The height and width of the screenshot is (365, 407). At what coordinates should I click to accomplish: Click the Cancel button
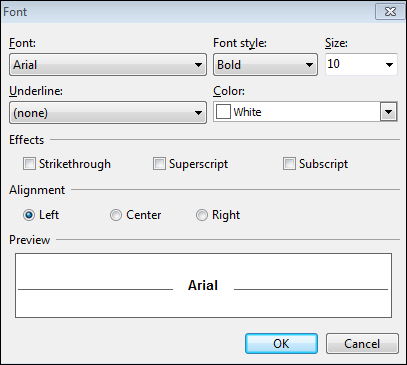[362, 343]
